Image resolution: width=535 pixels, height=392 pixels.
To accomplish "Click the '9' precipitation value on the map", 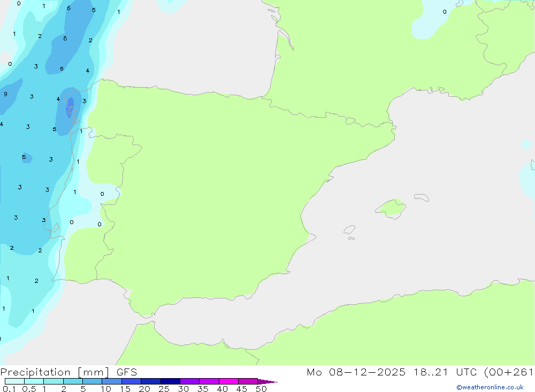I will click(5, 94).
